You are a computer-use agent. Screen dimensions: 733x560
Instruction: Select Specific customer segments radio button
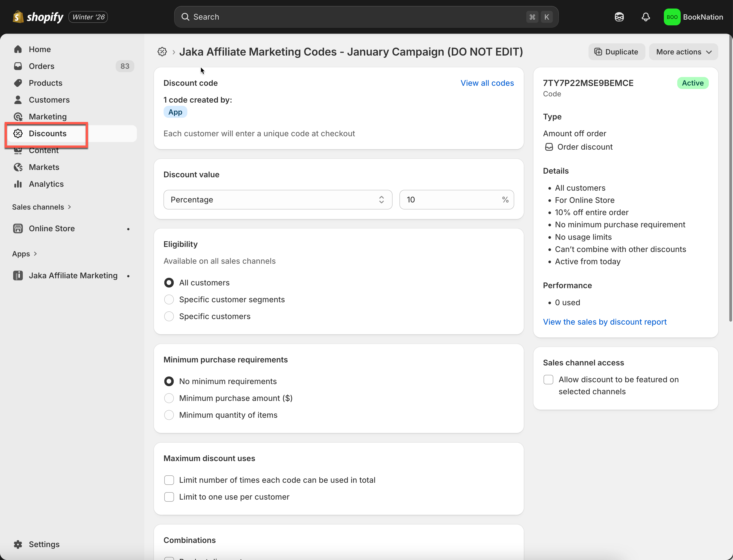[169, 299]
